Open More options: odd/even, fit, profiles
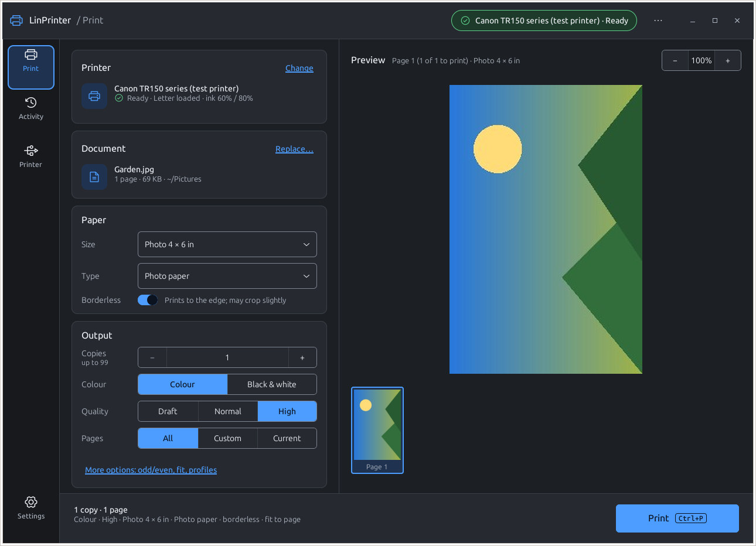The width and height of the screenshot is (756, 546). click(151, 470)
